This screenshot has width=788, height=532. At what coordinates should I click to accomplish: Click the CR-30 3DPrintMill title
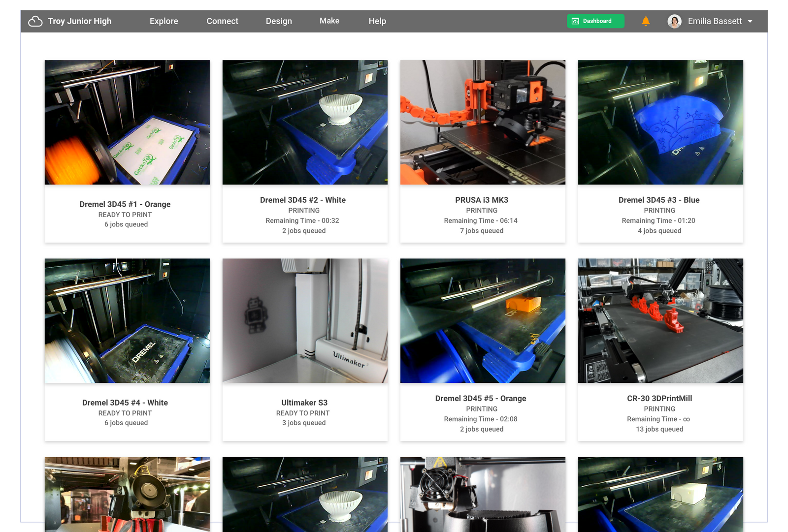(659, 398)
